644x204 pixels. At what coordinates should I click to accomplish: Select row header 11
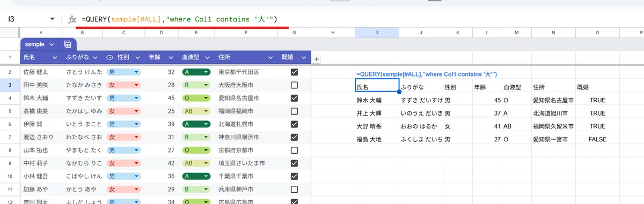[x=10, y=190]
